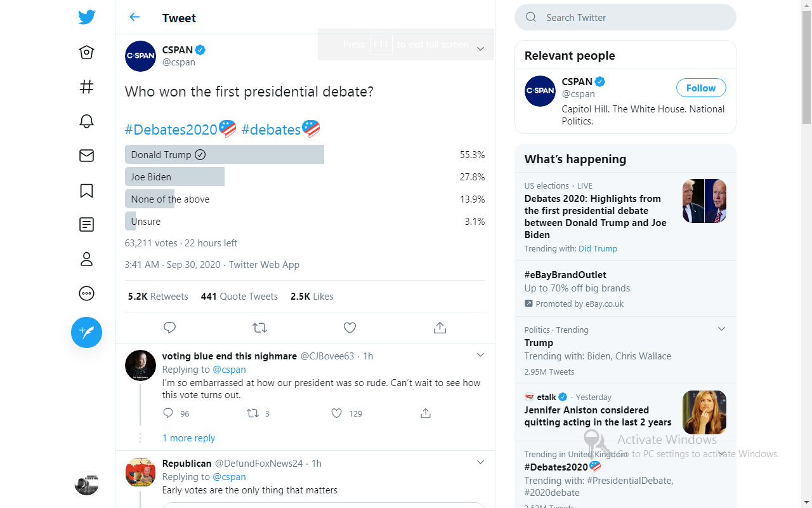
Task: Expand the CJBovee63 reply options chevron
Action: (x=480, y=355)
